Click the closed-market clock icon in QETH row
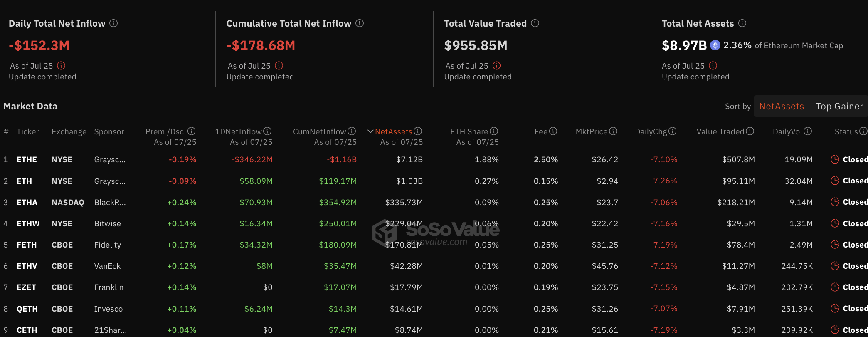This screenshot has height=337, width=868. 835,308
